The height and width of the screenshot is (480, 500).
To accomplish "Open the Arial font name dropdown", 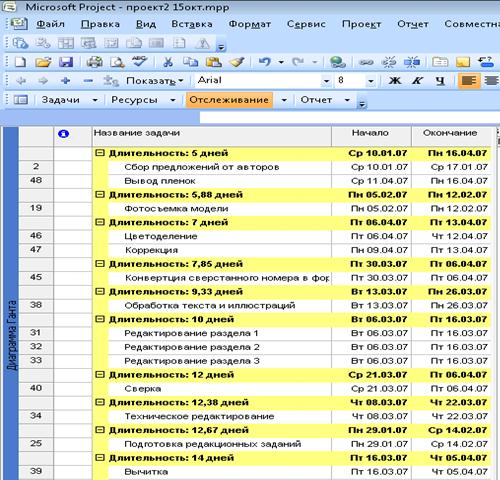I will pos(326,81).
